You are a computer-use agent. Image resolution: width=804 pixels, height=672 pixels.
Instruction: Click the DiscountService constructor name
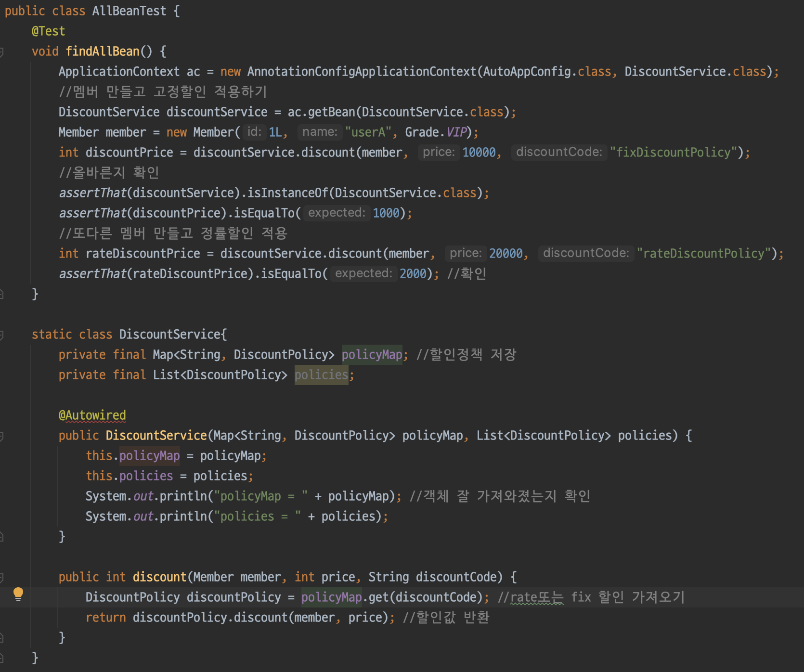pos(156,436)
